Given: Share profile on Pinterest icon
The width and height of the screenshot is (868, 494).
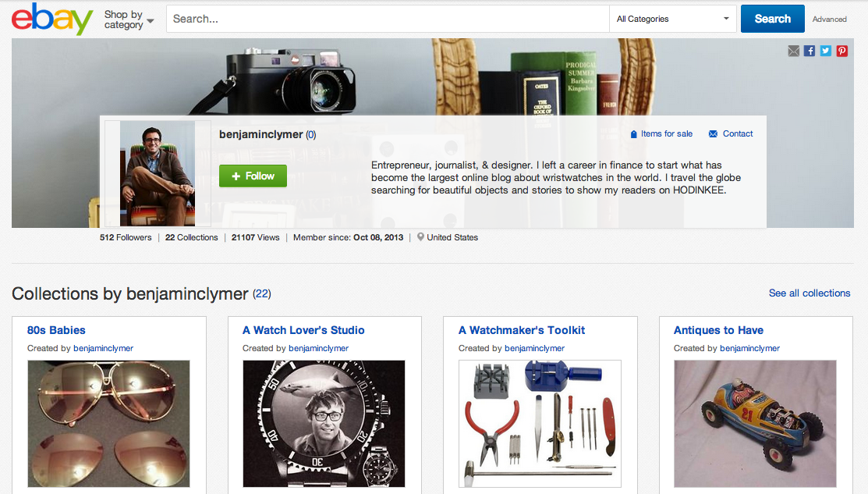Looking at the screenshot, I should 842,51.
